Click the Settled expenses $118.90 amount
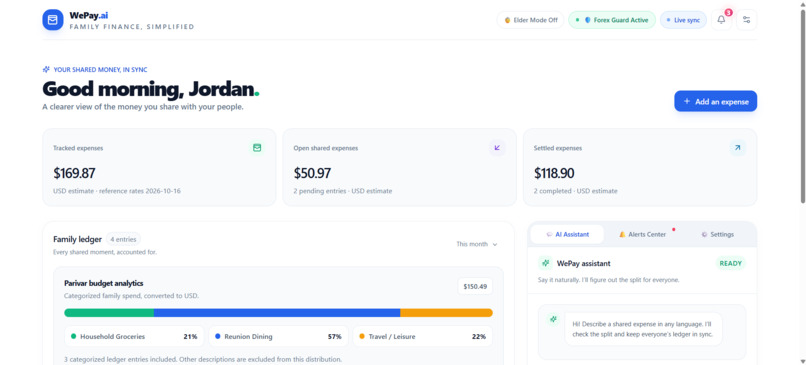This screenshot has width=806, height=365. (x=554, y=173)
